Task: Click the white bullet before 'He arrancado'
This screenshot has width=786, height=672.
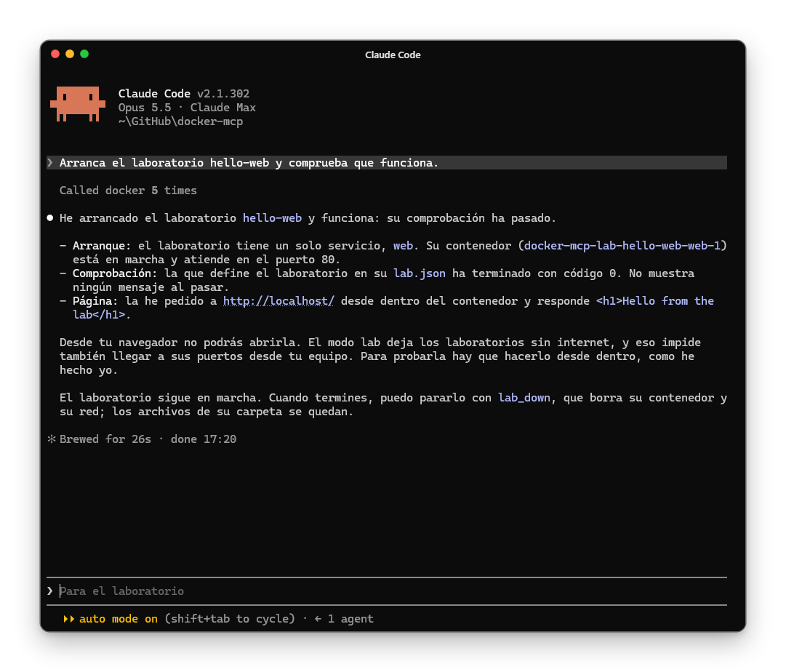Action: pyautogui.click(x=50, y=217)
